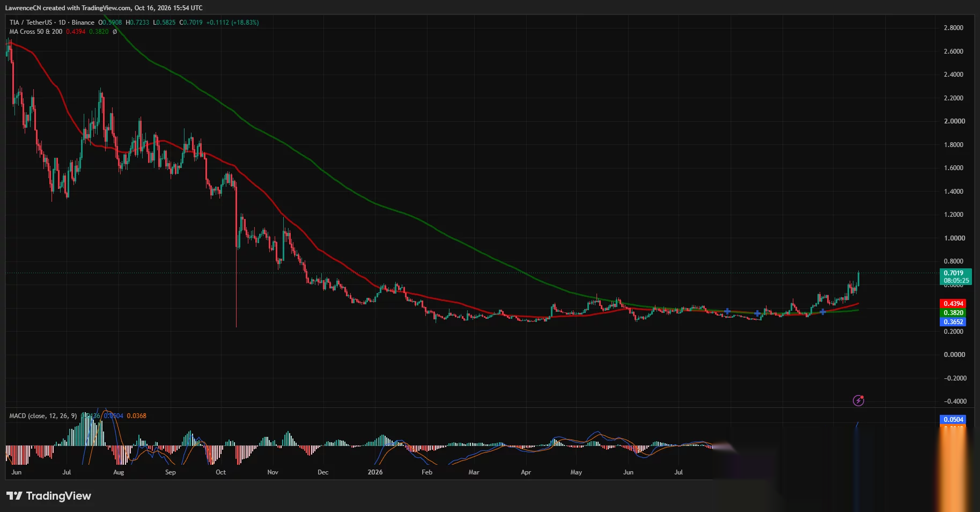Click the blue 0.3652 price axis label

[x=953, y=322]
